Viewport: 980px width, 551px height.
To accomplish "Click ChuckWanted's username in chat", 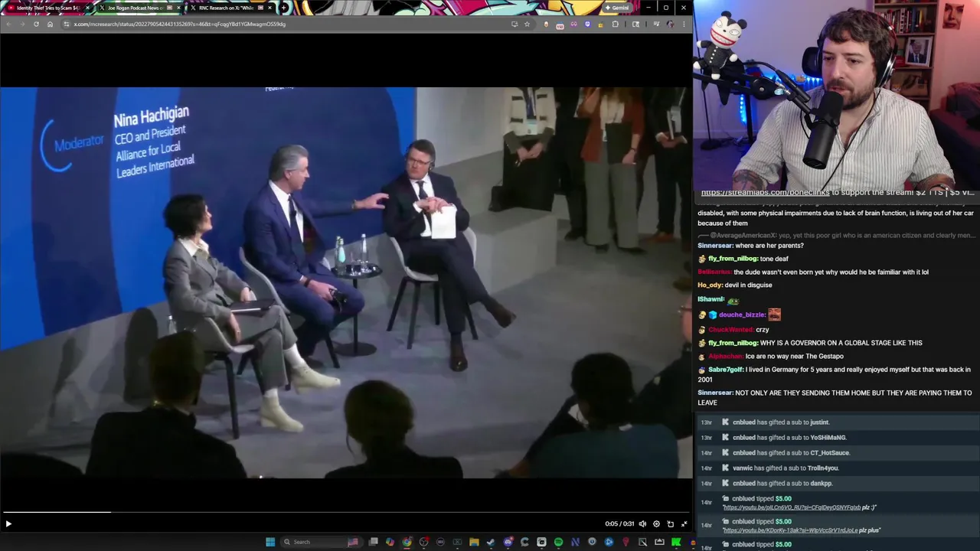I will pos(730,329).
